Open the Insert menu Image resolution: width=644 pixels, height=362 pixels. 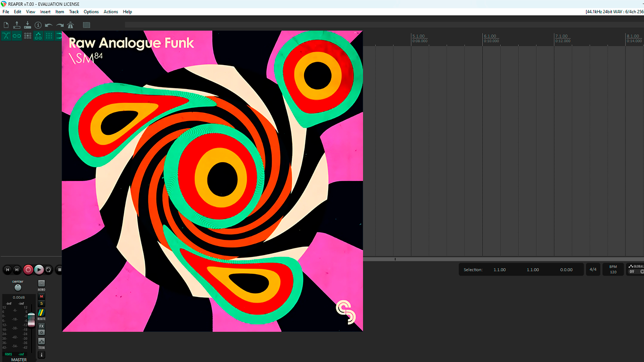45,12
